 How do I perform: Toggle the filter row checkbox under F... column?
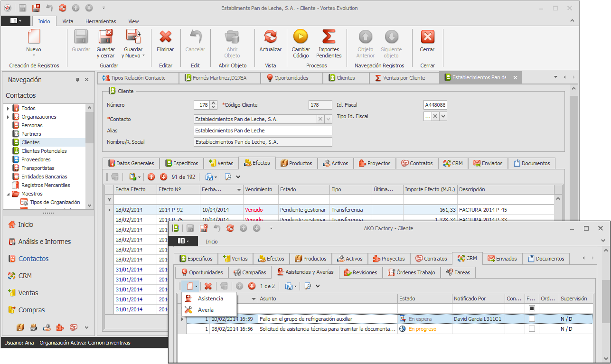pos(532,308)
